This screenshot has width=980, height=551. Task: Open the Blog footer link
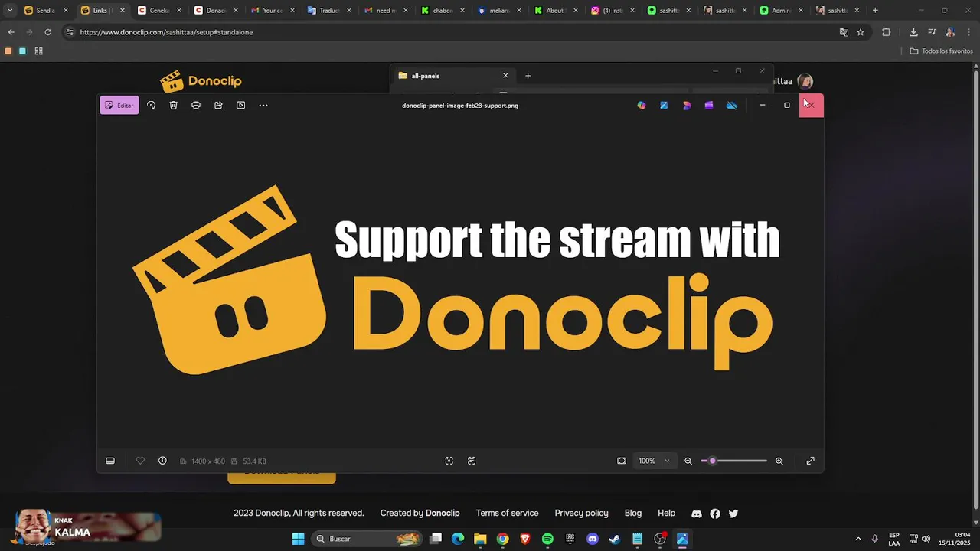click(x=633, y=514)
